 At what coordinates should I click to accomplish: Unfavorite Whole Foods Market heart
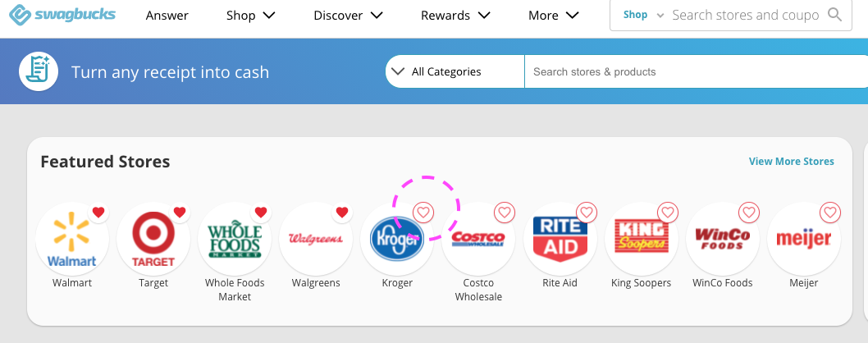click(261, 213)
